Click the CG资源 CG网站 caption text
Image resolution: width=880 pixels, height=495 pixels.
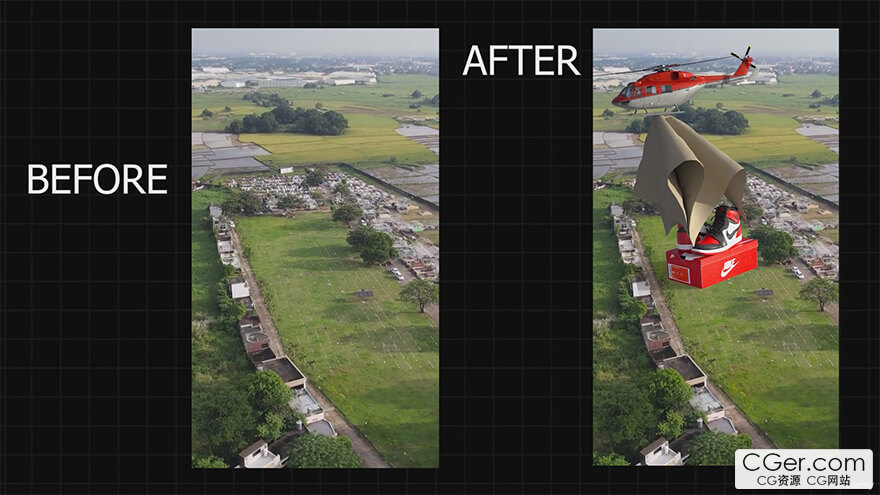click(x=804, y=481)
